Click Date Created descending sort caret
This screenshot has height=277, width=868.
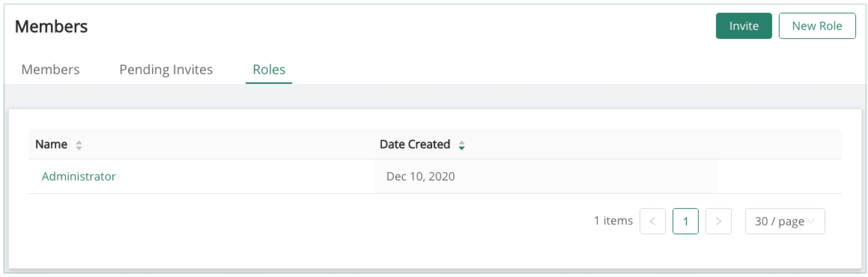(462, 148)
